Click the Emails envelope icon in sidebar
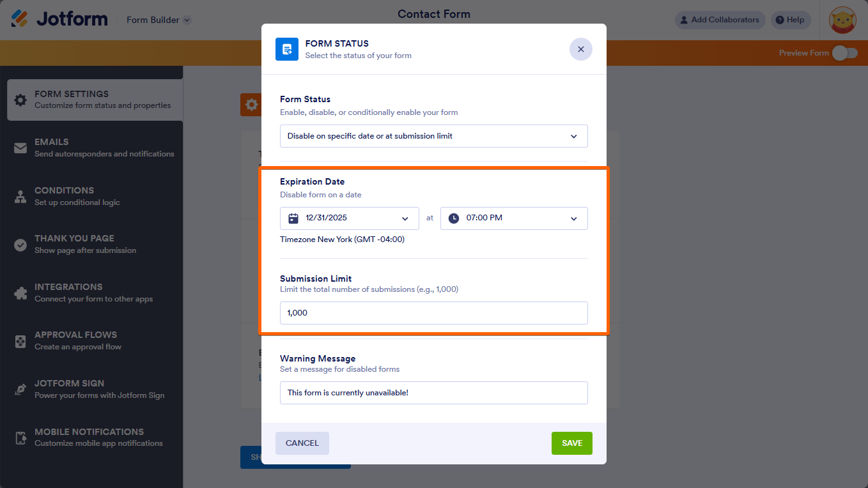Viewport: 868px width, 488px height. click(x=20, y=148)
